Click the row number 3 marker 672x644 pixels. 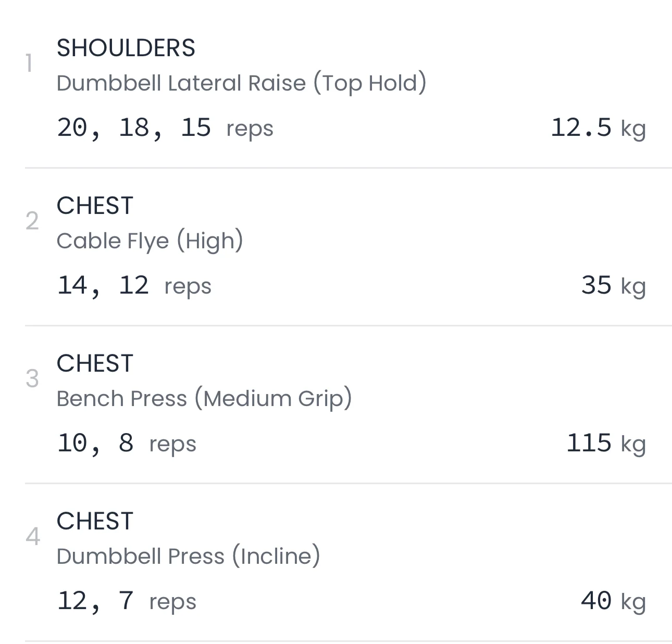32,378
